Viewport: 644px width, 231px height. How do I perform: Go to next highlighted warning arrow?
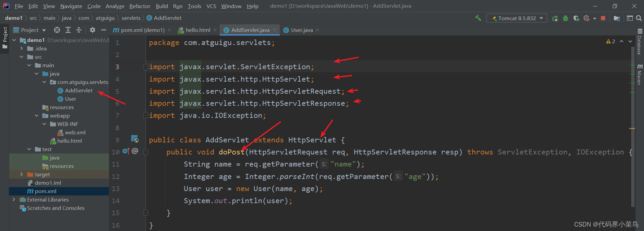pyautogui.click(x=630, y=41)
